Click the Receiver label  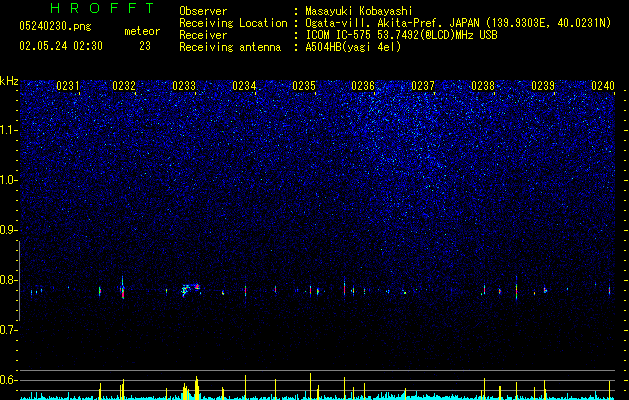(x=203, y=35)
